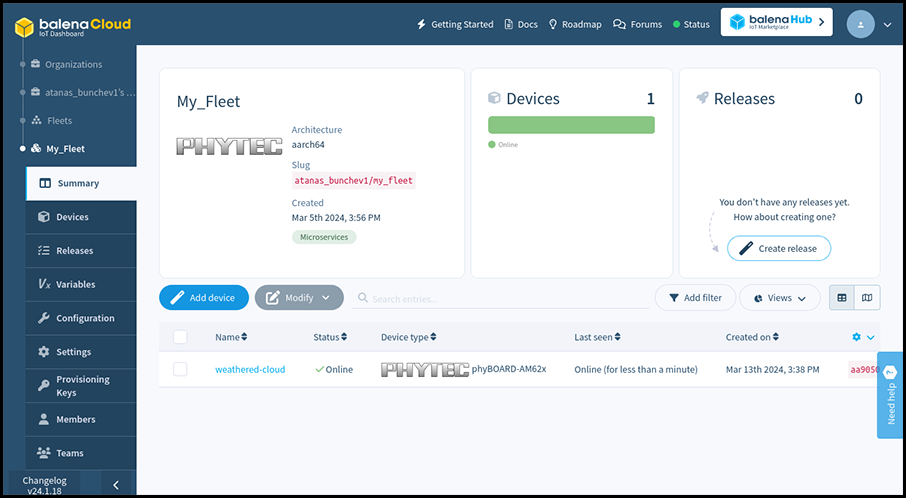Click the fleet slug atanas_bunchev1/my_fleet
The image size is (906, 498).
(354, 180)
